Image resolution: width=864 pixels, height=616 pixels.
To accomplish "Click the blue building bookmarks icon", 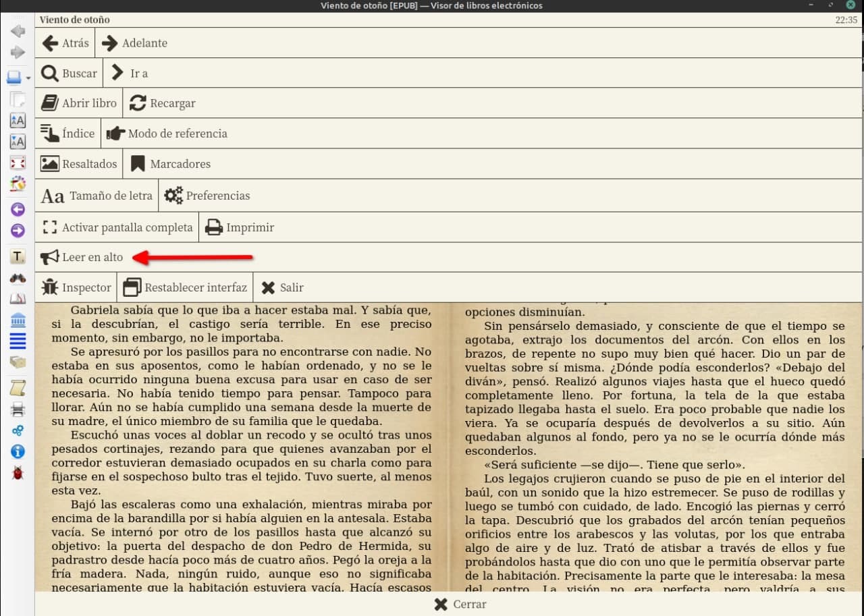I will coord(18,320).
